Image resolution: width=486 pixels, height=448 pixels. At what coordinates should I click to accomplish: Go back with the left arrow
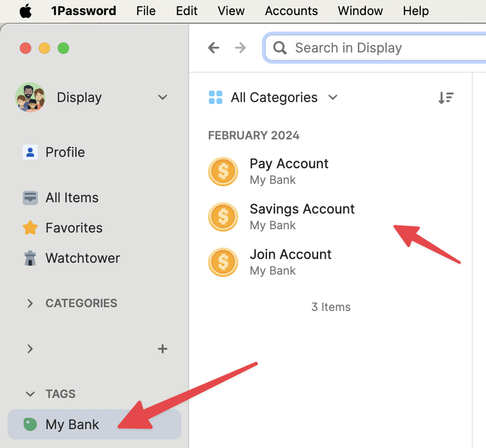(214, 48)
